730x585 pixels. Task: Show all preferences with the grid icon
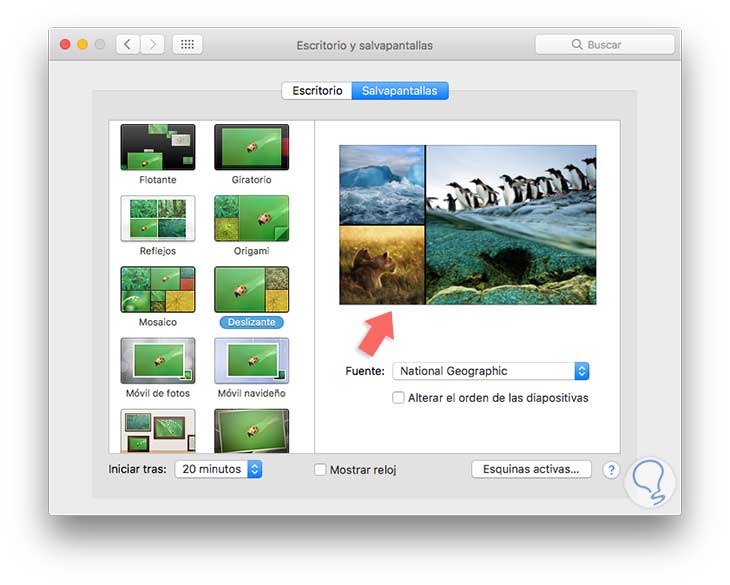187,44
